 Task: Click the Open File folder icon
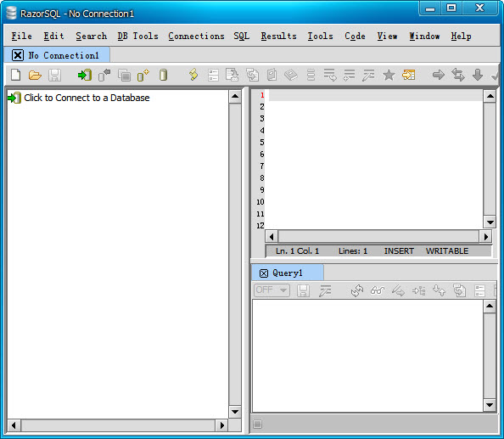[35, 76]
